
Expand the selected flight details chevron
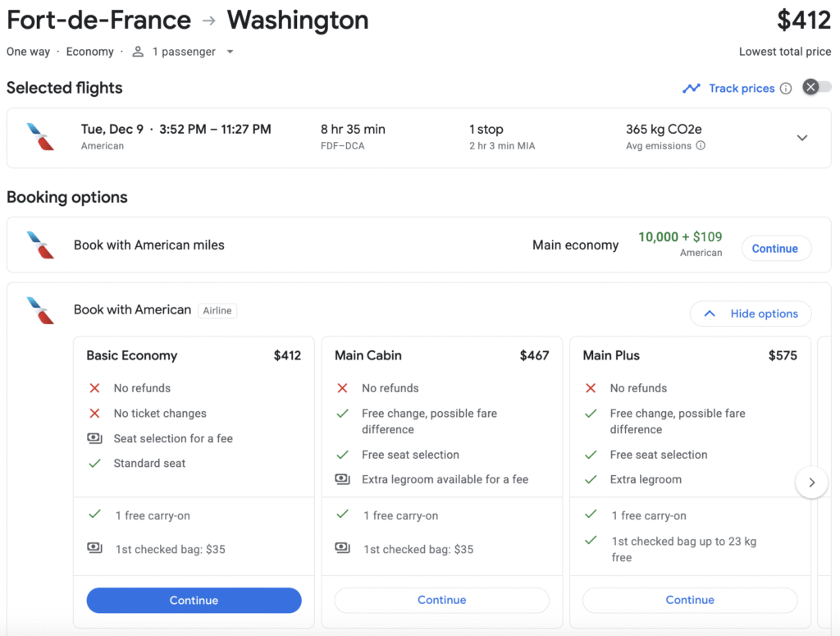(x=802, y=138)
